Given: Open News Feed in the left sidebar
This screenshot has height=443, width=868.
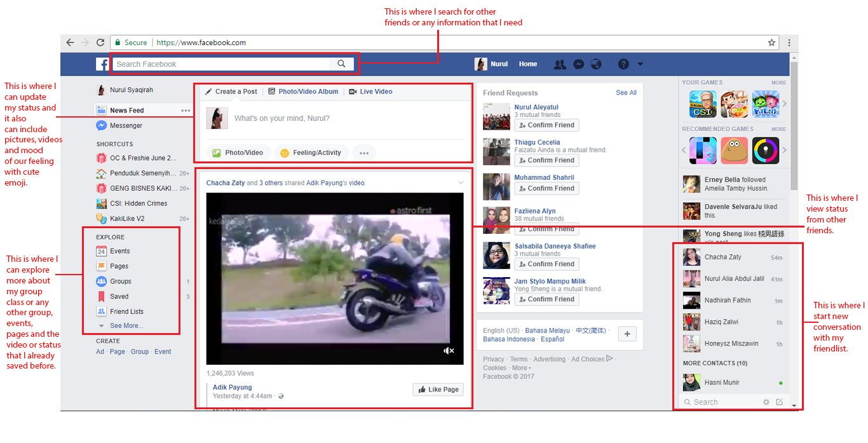Looking at the screenshot, I should (126, 111).
